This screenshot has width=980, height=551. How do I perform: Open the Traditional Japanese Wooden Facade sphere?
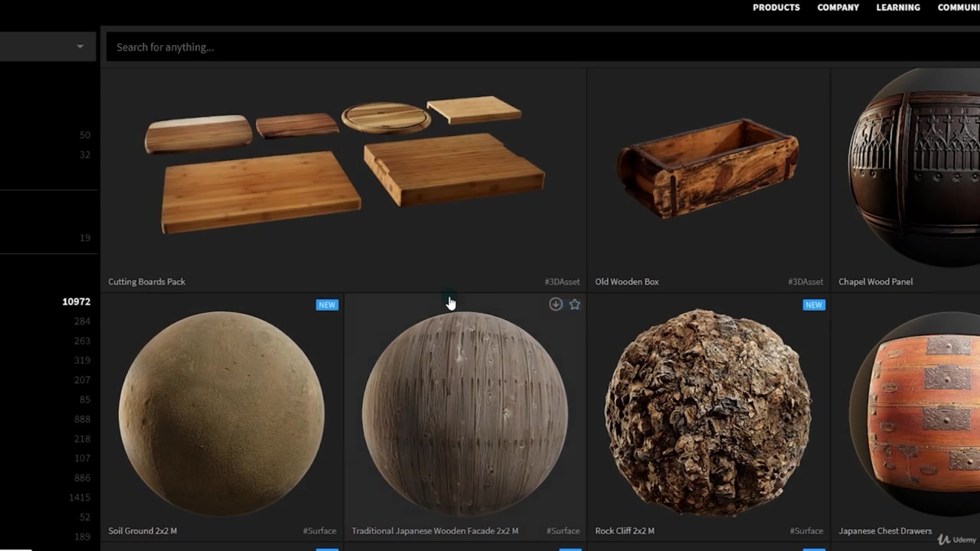click(x=465, y=414)
